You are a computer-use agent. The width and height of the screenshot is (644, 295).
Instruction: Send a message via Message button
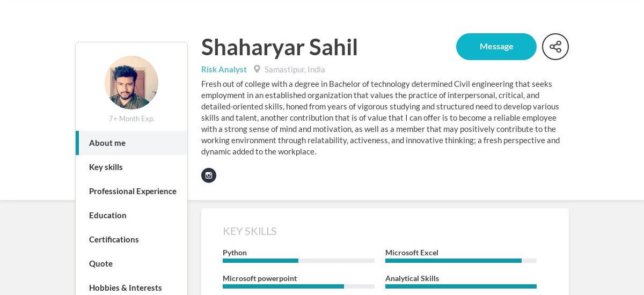(x=496, y=47)
